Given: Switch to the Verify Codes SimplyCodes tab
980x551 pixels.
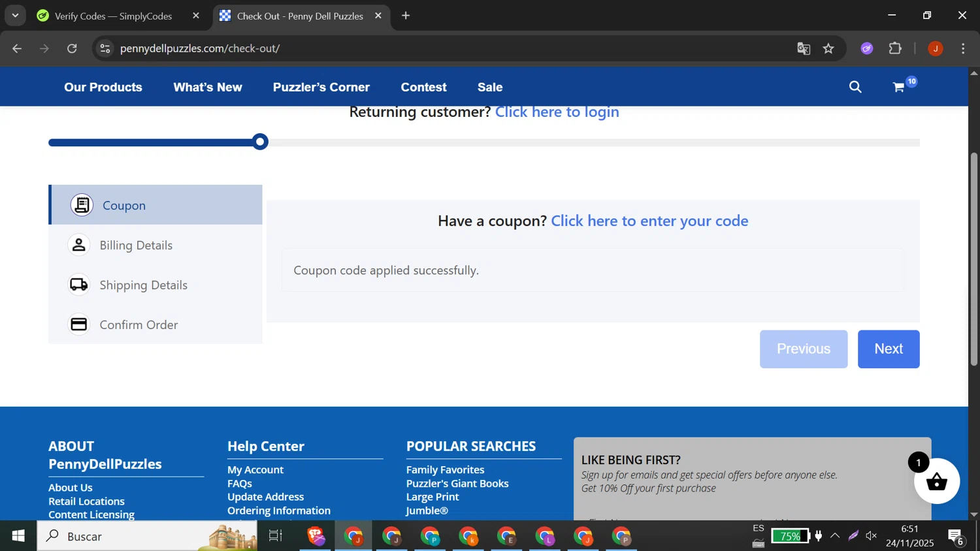Looking at the screenshot, I should [114, 16].
